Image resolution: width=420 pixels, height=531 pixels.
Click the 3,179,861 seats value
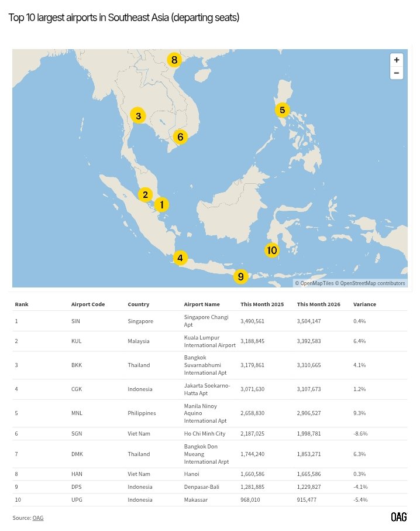click(x=253, y=365)
